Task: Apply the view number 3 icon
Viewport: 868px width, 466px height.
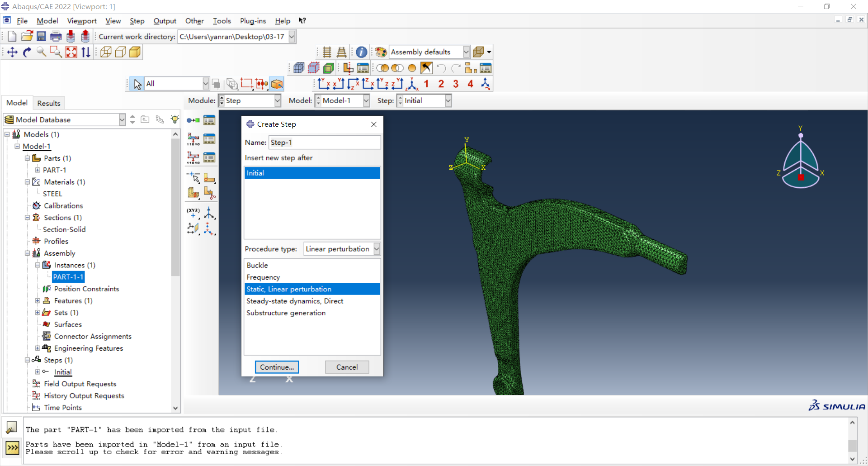Action: point(456,84)
